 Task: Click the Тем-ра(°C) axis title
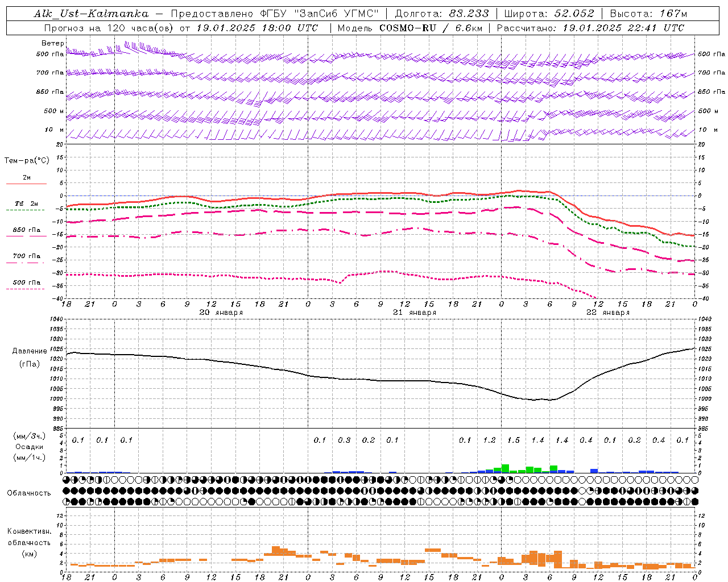pos(27,161)
